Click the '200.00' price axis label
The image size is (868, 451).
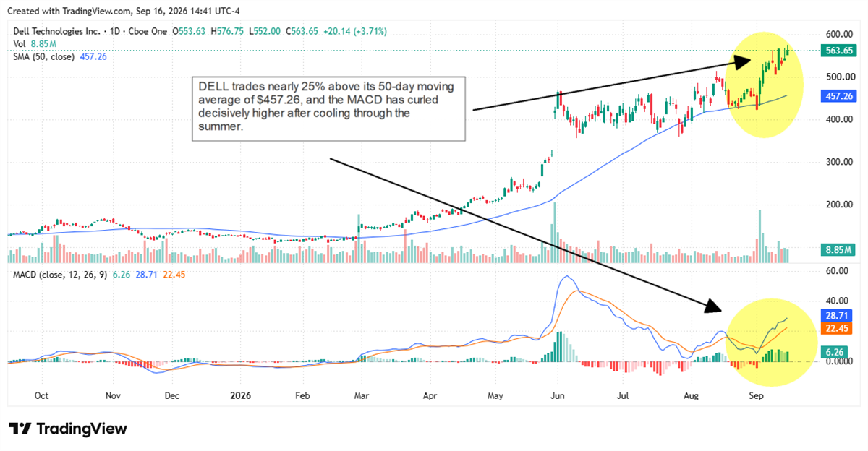[841, 205]
